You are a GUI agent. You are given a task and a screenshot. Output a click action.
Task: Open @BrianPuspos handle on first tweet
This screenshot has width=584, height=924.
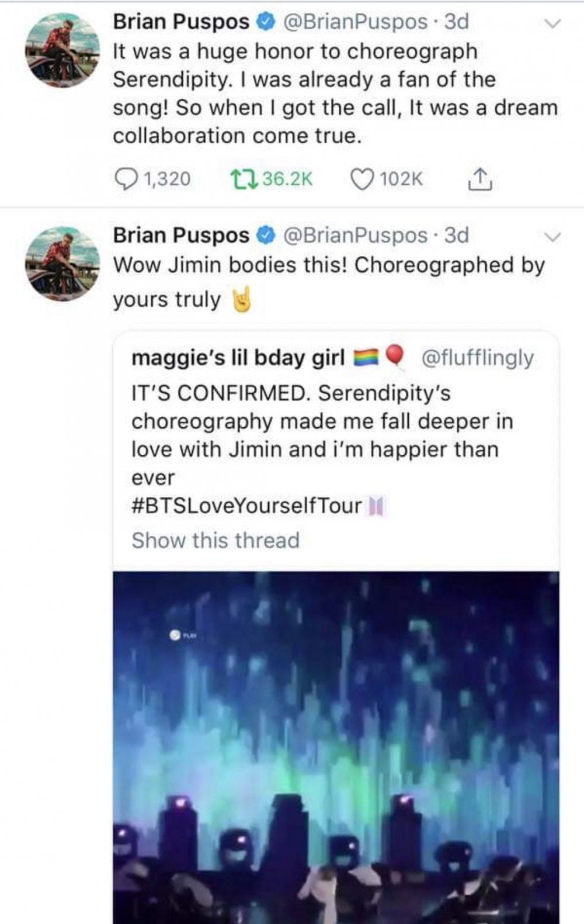point(355,22)
